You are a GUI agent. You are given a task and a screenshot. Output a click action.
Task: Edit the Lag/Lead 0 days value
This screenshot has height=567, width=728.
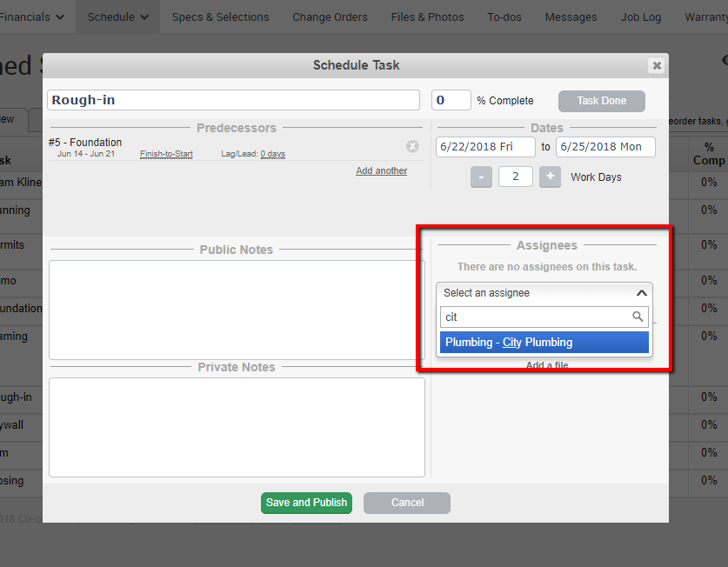pos(272,154)
